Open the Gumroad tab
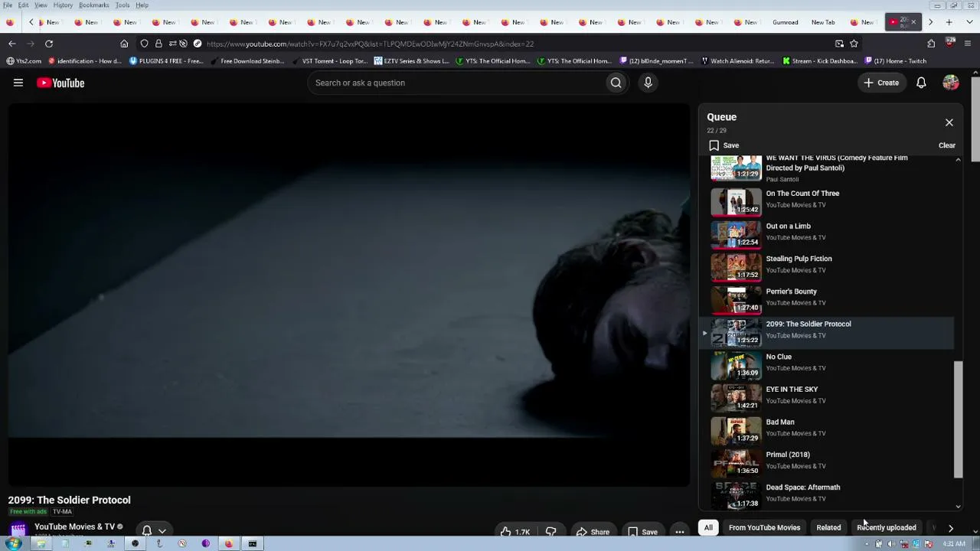 (785, 22)
